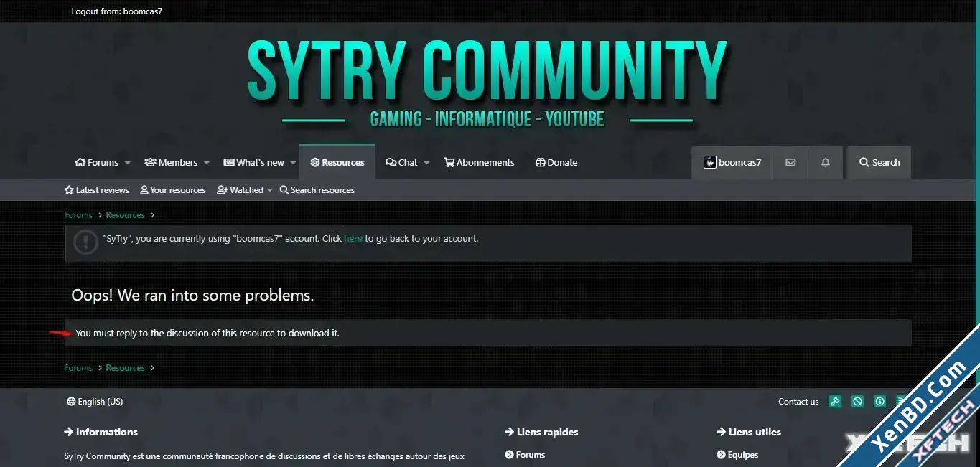
Task: Click the boomcas7 avatar in navigation
Action: 709,163
